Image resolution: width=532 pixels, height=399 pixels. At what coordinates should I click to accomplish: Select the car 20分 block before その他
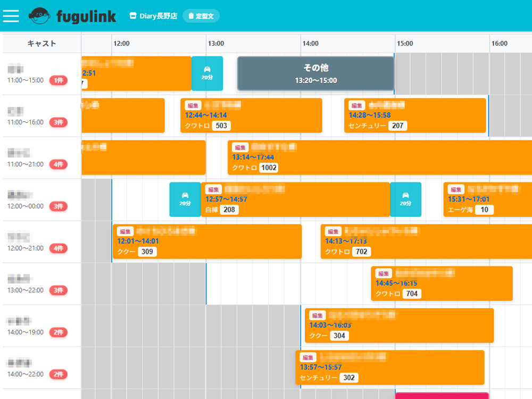[207, 73]
